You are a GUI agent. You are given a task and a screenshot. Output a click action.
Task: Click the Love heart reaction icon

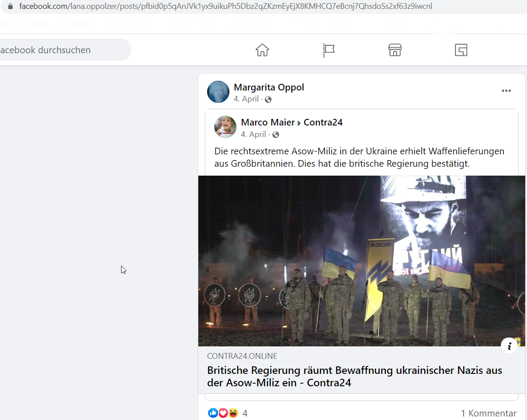[223, 412]
